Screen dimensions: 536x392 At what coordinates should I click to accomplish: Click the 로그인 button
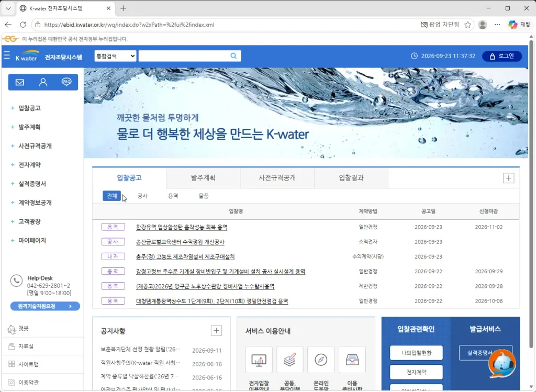(502, 56)
